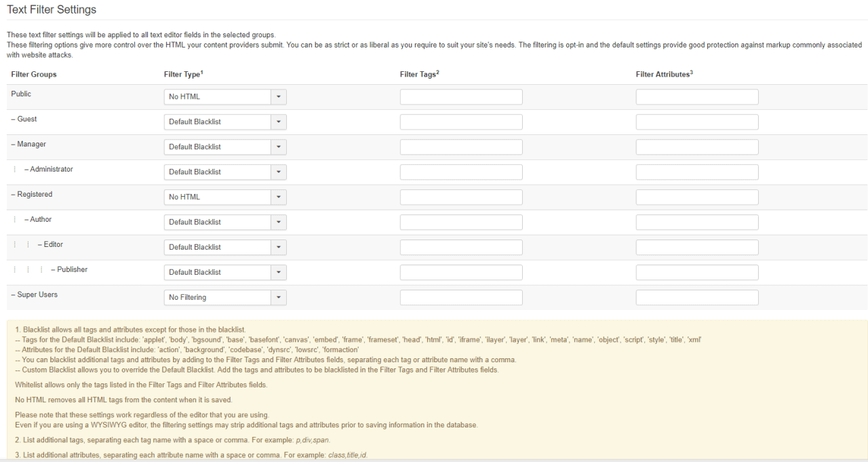
Task: Focus the Filter Attributes field for Manager
Action: [x=697, y=147]
